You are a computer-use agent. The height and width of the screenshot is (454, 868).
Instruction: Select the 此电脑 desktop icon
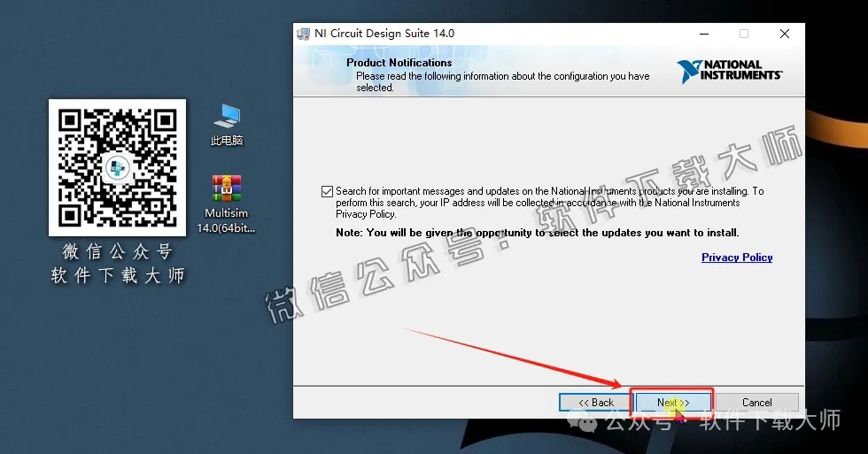pos(227,116)
